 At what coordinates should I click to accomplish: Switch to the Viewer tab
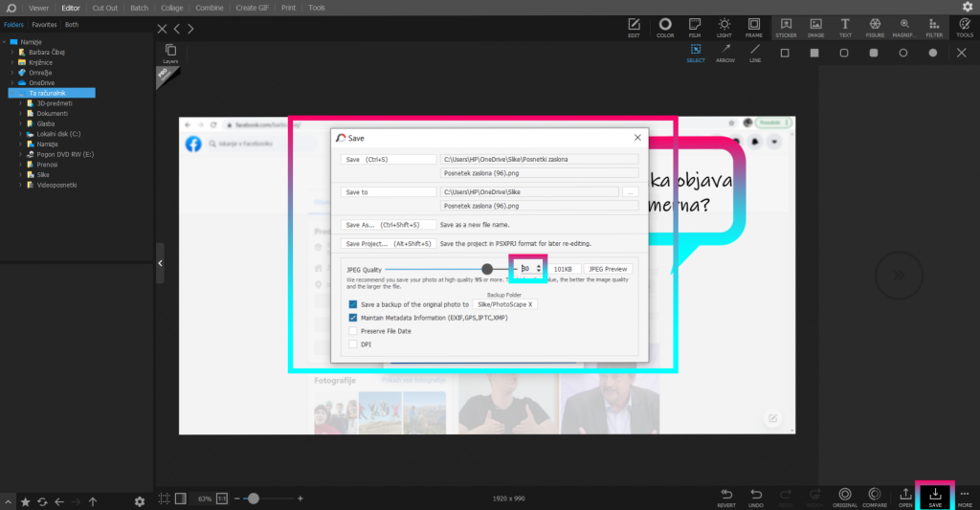click(x=38, y=8)
